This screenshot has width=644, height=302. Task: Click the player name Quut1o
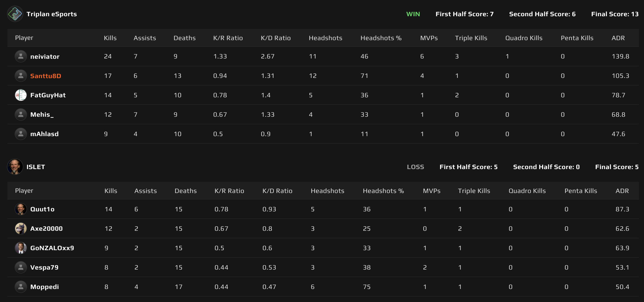(x=42, y=209)
